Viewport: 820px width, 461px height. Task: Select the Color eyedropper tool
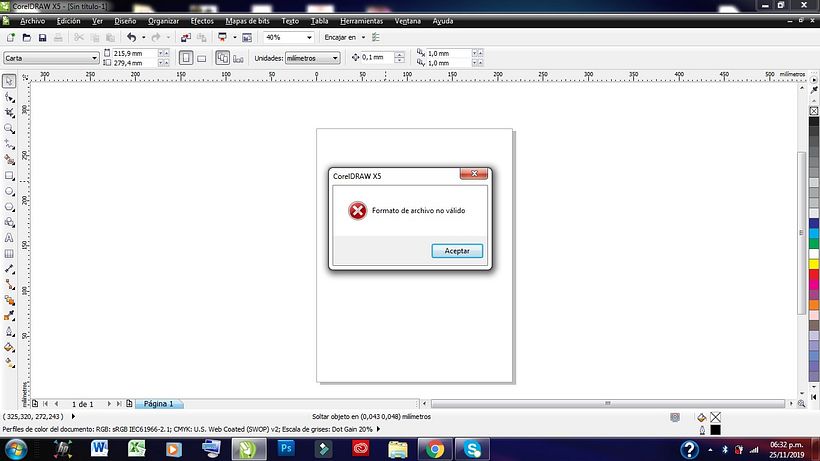tap(9, 316)
